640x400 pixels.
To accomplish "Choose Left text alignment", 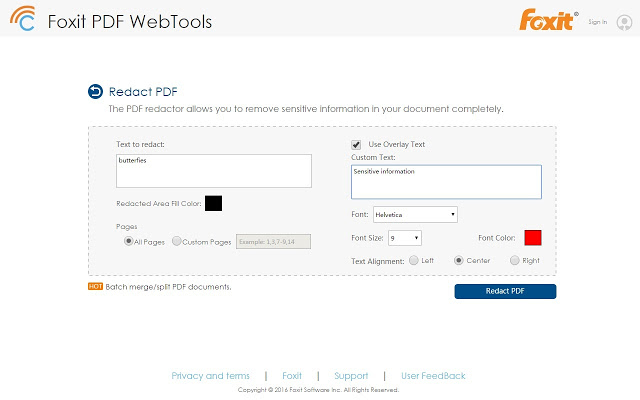I will pos(413,261).
